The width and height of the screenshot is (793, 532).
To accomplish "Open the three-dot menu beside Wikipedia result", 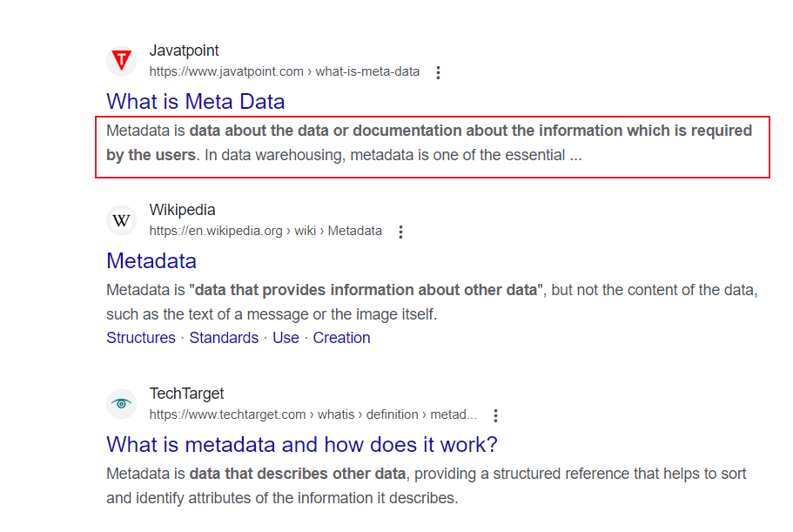I will point(400,232).
